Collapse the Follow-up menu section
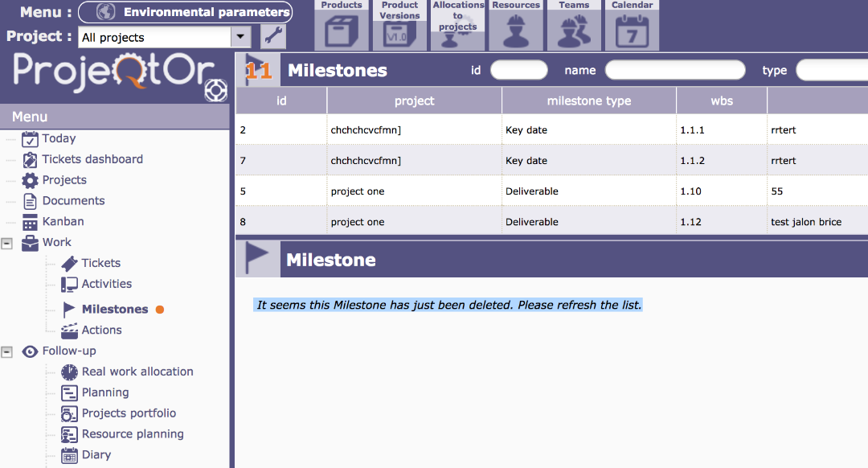The image size is (868, 468). (7, 351)
